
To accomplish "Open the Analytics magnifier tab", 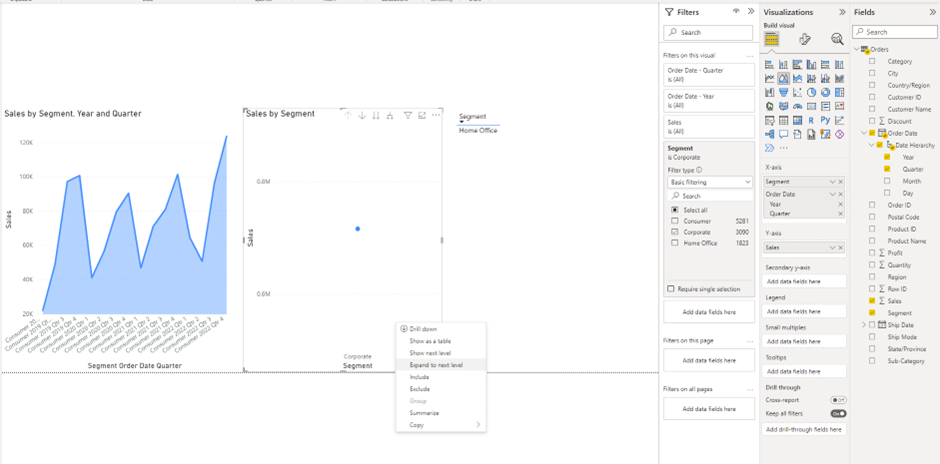I will (x=837, y=39).
